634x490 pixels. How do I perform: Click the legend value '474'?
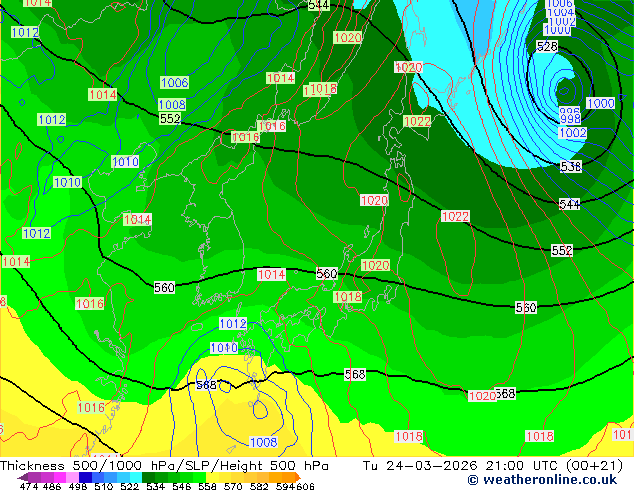[29, 486]
